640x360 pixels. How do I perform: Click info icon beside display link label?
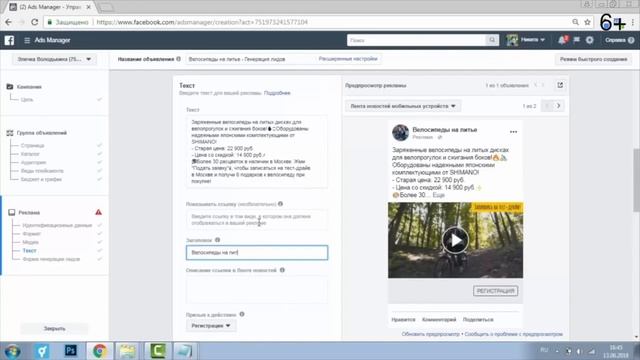[x=280, y=204]
